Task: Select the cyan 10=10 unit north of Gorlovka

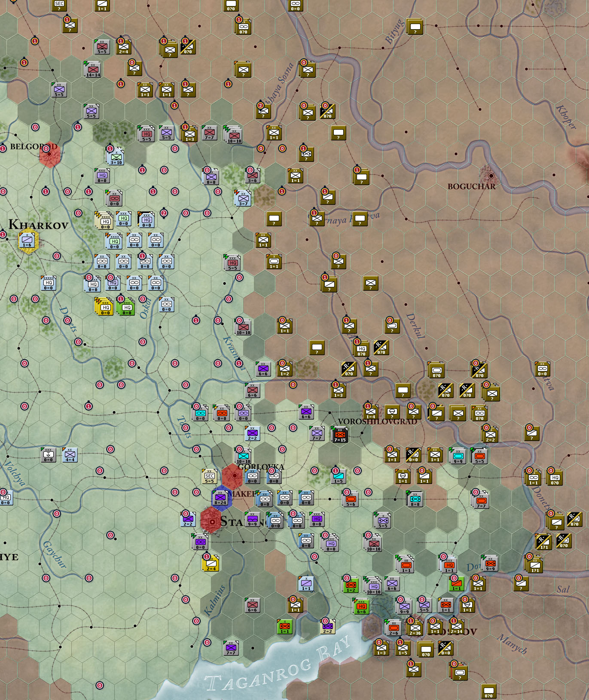Action: tap(243, 456)
